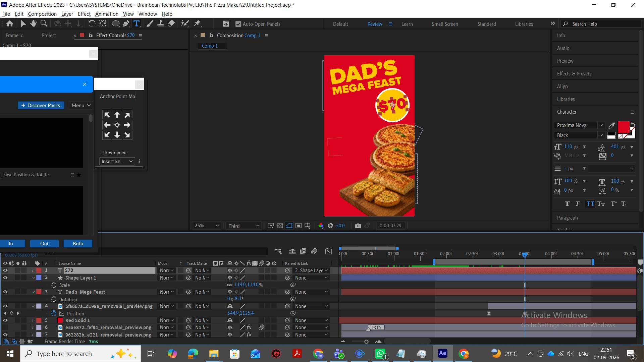Viewport: 644px width, 362px height.
Task: Select the Zoom magnifier tool
Action: [44, 24]
